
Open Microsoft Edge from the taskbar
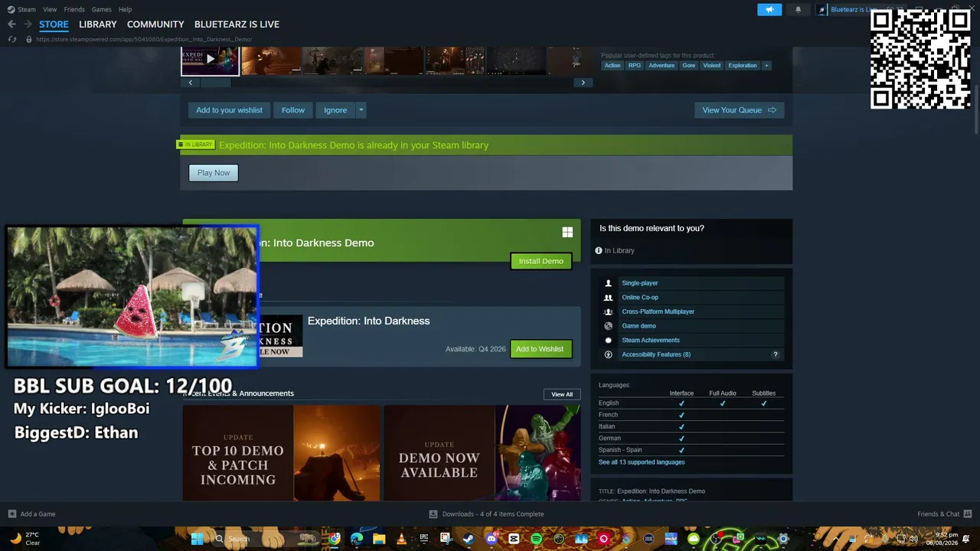point(357,540)
